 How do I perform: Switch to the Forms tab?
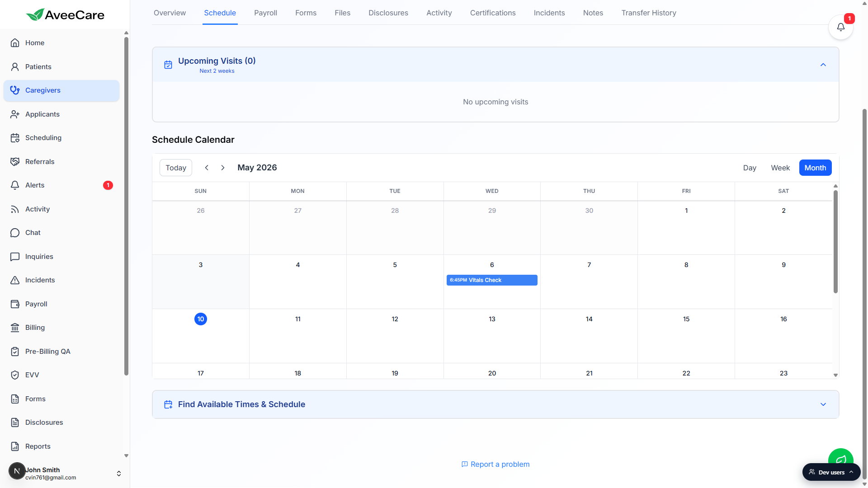tap(306, 13)
